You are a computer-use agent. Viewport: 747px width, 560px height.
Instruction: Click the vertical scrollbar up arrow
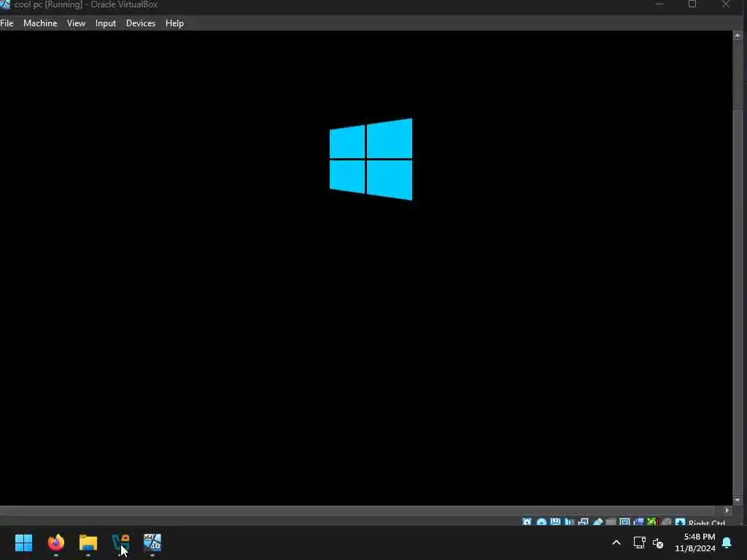pos(738,35)
